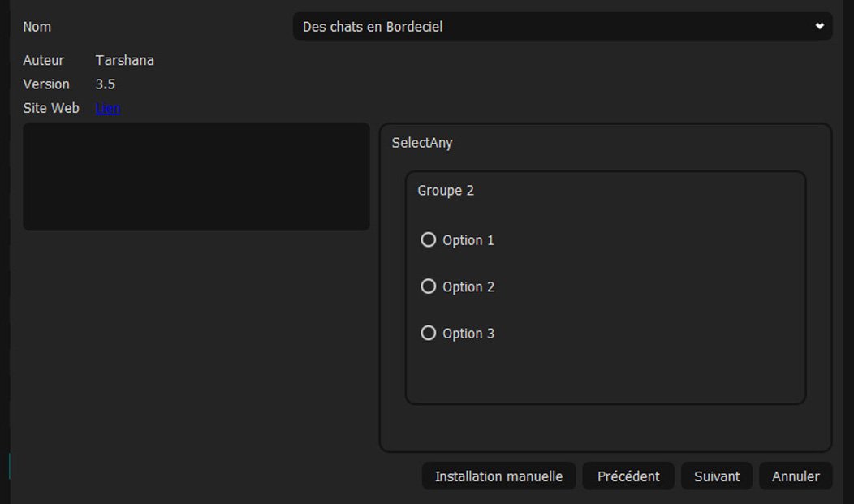The image size is (854, 504).
Task: Proceed with the Suivant button
Action: pyautogui.click(x=717, y=476)
